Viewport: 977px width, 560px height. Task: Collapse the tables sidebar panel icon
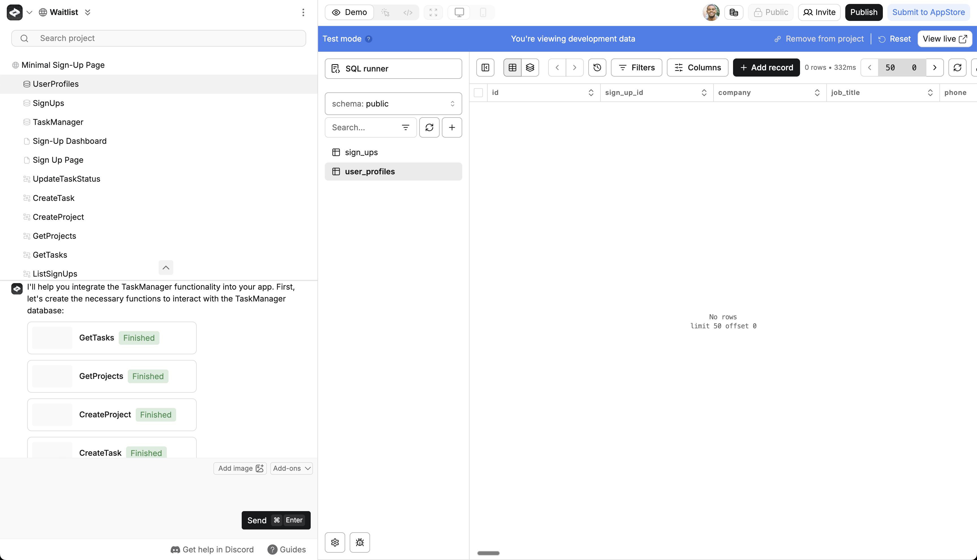click(x=485, y=68)
